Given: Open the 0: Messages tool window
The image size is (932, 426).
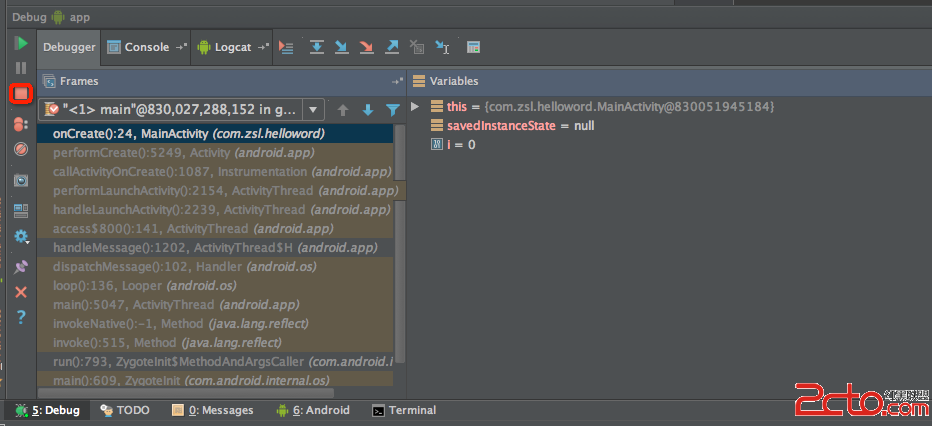Looking at the screenshot, I should [212, 410].
